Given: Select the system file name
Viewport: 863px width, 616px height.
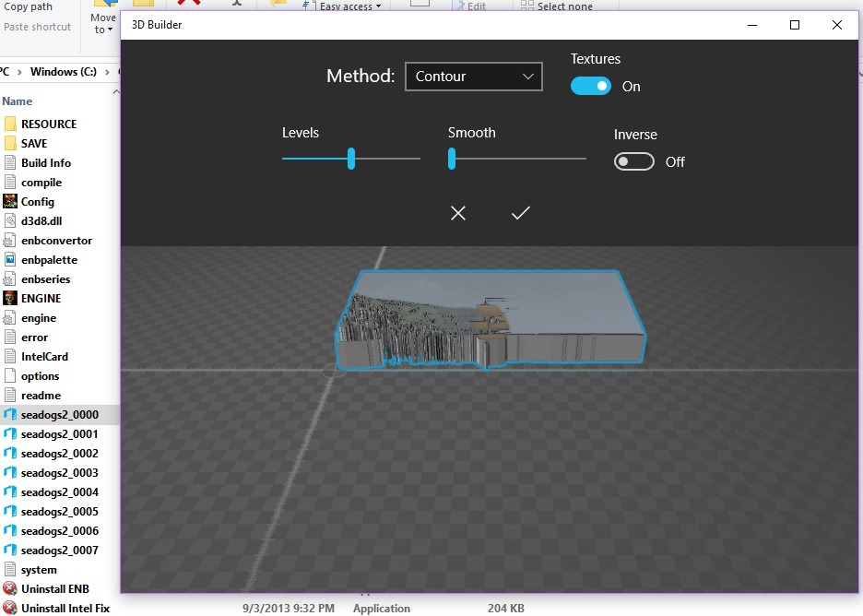Looking at the screenshot, I should click(39, 570).
